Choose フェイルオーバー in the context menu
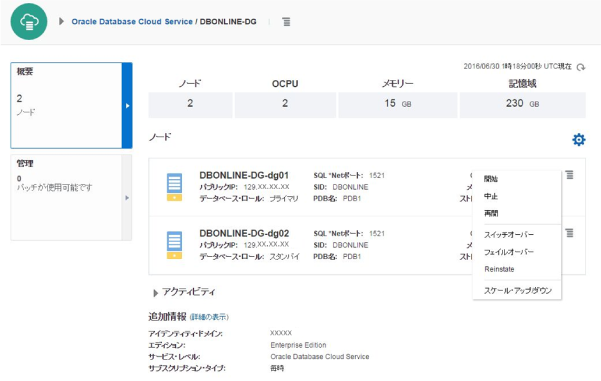 (x=509, y=252)
